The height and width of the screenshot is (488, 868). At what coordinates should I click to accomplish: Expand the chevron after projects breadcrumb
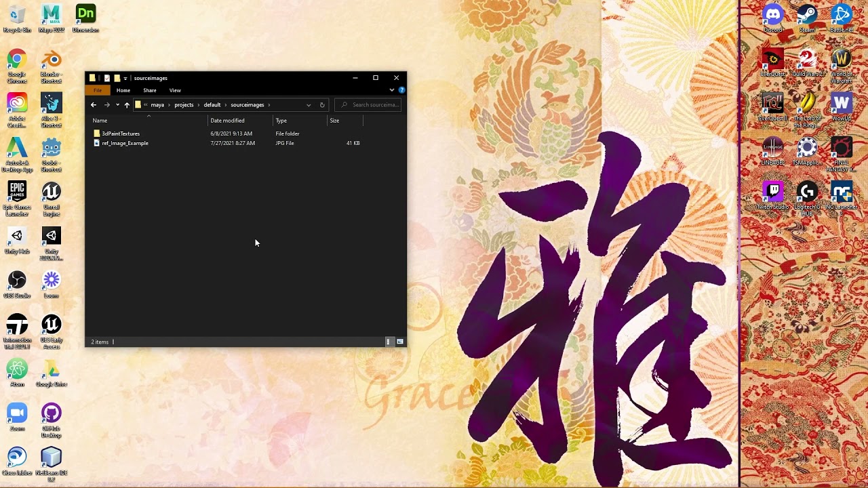point(199,105)
